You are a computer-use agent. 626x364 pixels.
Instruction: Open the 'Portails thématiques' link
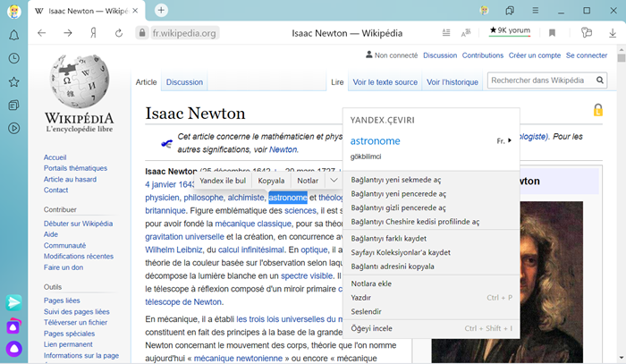click(x=75, y=168)
